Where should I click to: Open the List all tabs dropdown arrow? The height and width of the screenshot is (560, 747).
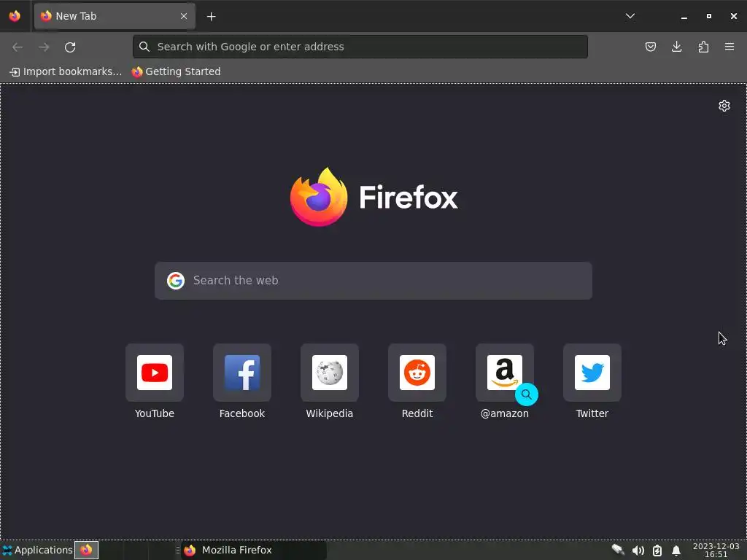pos(630,16)
